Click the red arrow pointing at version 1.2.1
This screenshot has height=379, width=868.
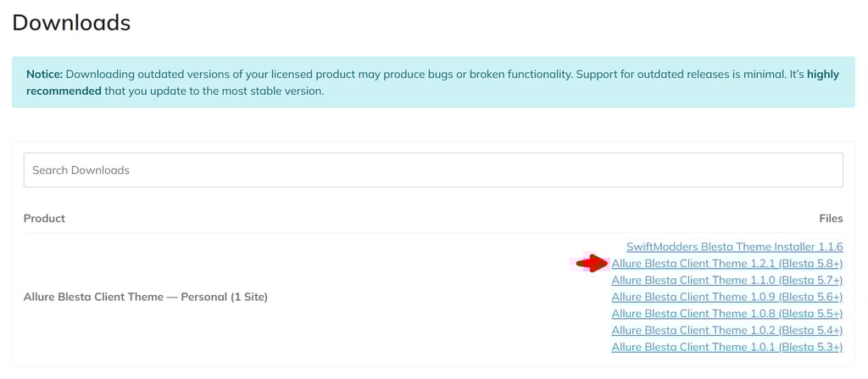tap(592, 264)
